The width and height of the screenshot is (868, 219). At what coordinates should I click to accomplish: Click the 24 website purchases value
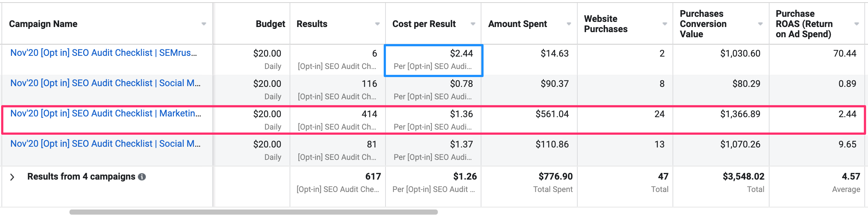(x=659, y=114)
